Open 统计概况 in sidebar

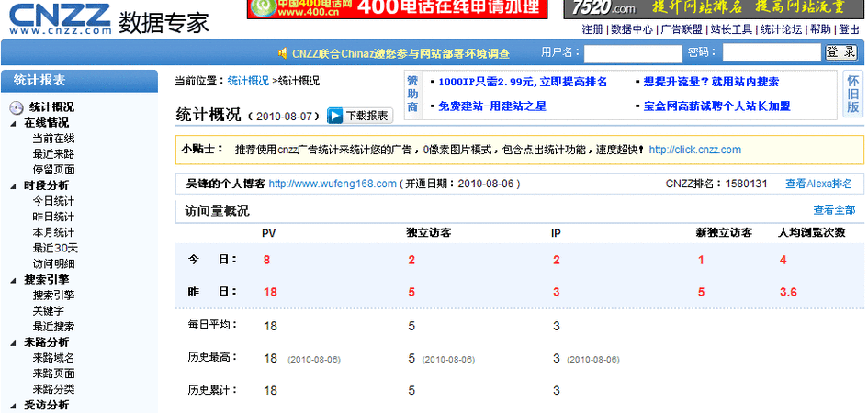coord(51,107)
